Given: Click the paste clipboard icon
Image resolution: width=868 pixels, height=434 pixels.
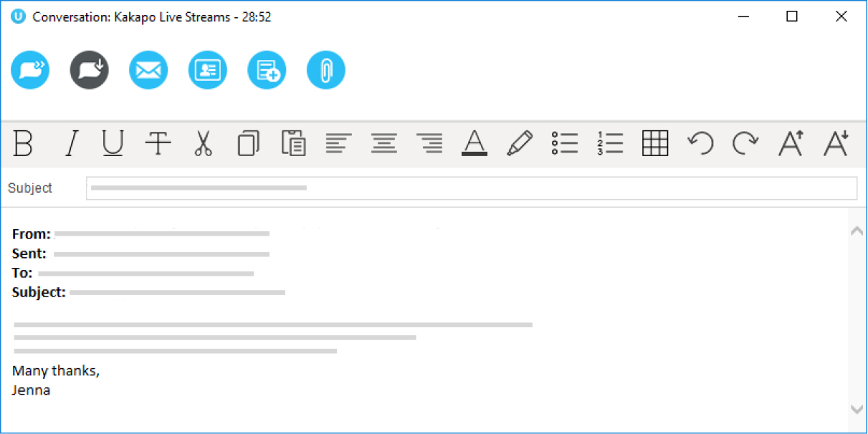Looking at the screenshot, I should pyautogui.click(x=294, y=143).
